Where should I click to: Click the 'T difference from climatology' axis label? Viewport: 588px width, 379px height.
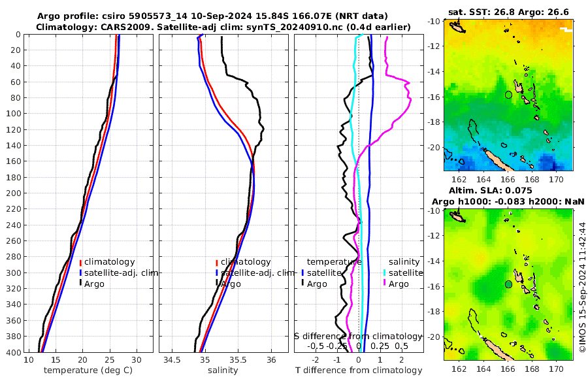359,371
